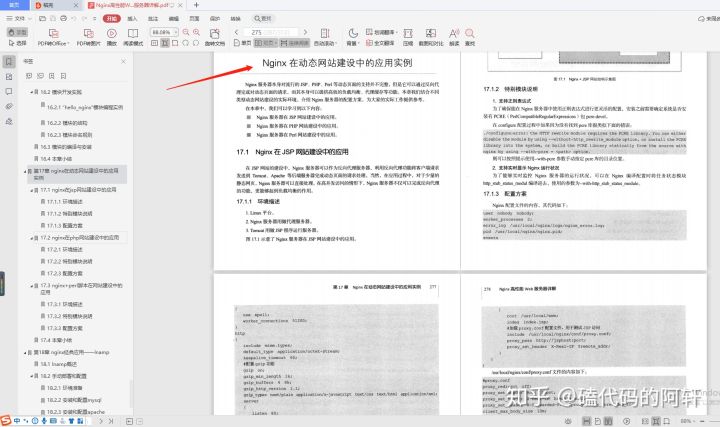Collapse the 17.1 bookmark node
Viewport: 720px width, 427px height.
click(x=31, y=190)
